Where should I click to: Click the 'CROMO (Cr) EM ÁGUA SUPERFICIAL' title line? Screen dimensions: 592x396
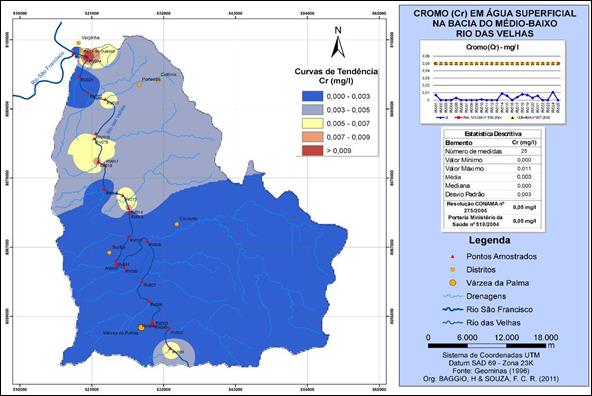(495, 14)
